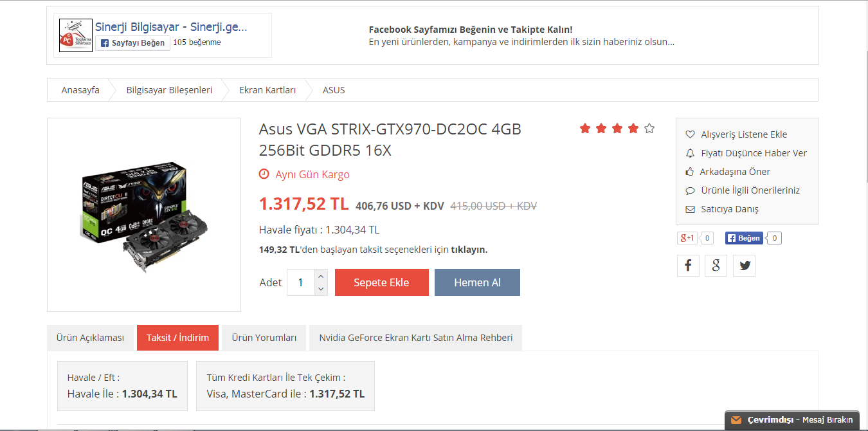
Task: Switch to Taksit / İndirim tab
Action: (x=177, y=338)
